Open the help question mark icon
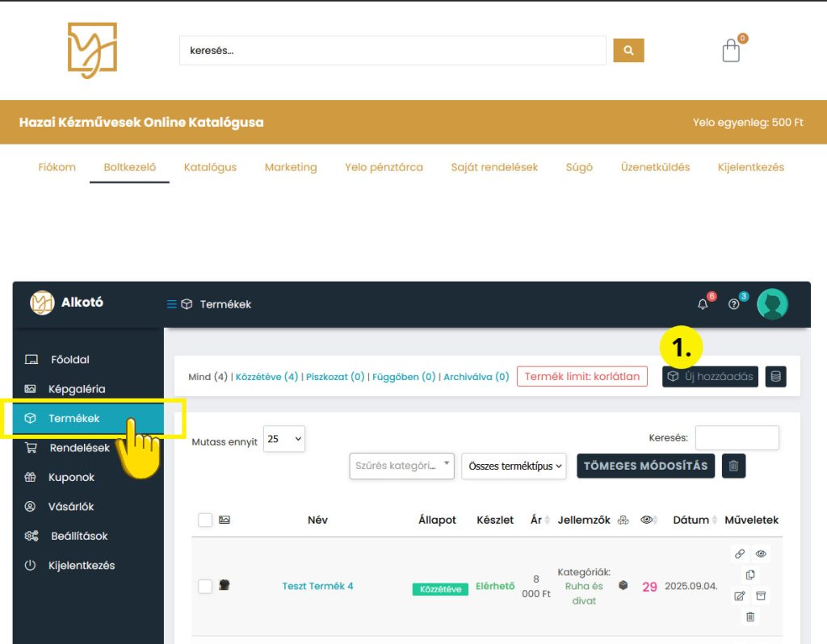Viewport: 827px width, 644px height. click(x=733, y=304)
